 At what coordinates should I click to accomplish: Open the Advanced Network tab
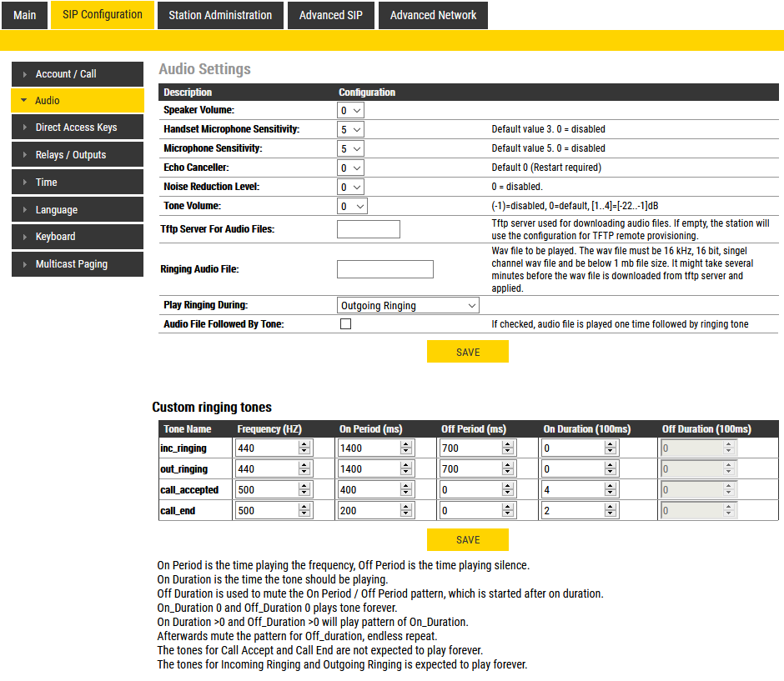[433, 15]
